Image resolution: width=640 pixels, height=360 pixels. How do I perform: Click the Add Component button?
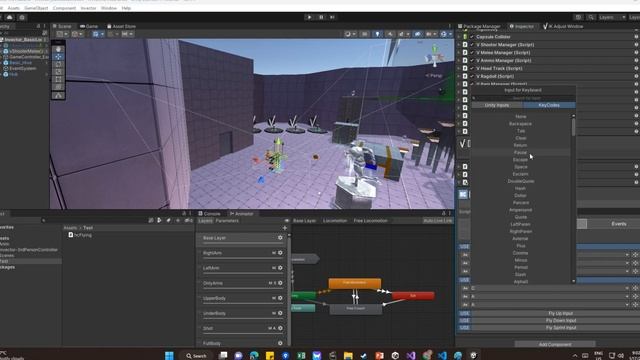(x=555, y=344)
